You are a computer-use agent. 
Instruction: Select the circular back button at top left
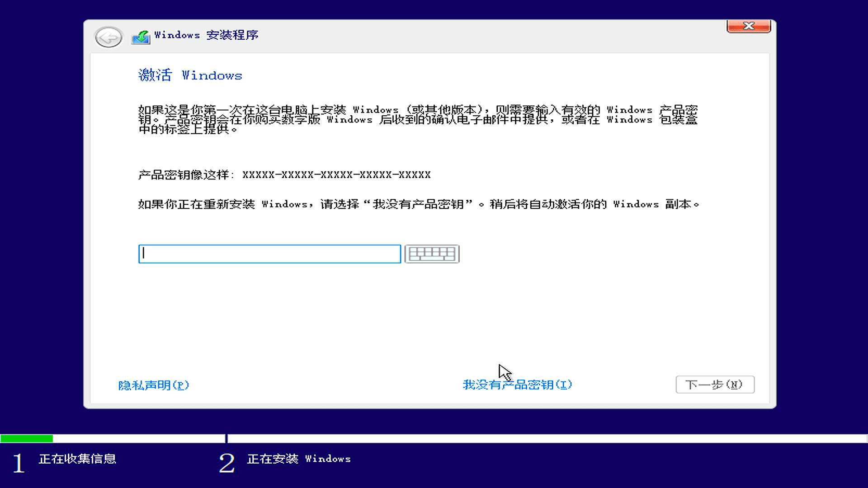point(108,37)
